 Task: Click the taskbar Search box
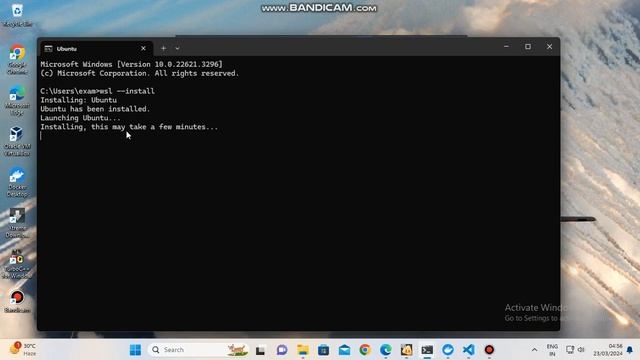point(198,350)
